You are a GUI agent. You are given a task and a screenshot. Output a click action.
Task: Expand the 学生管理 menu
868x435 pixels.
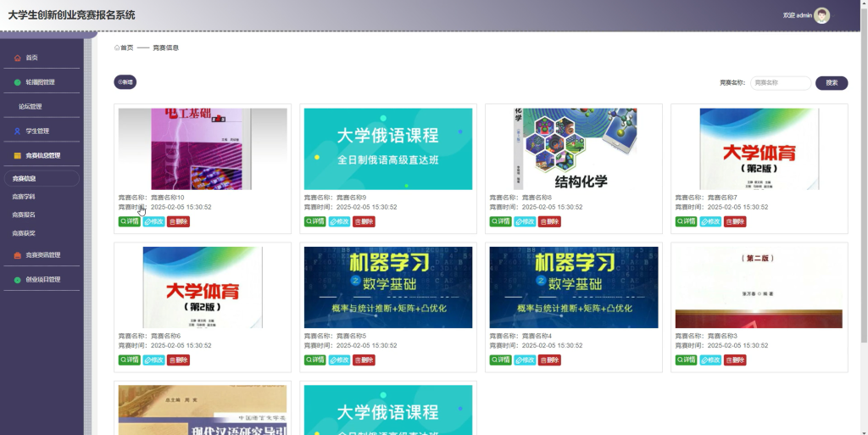pyautogui.click(x=42, y=131)
